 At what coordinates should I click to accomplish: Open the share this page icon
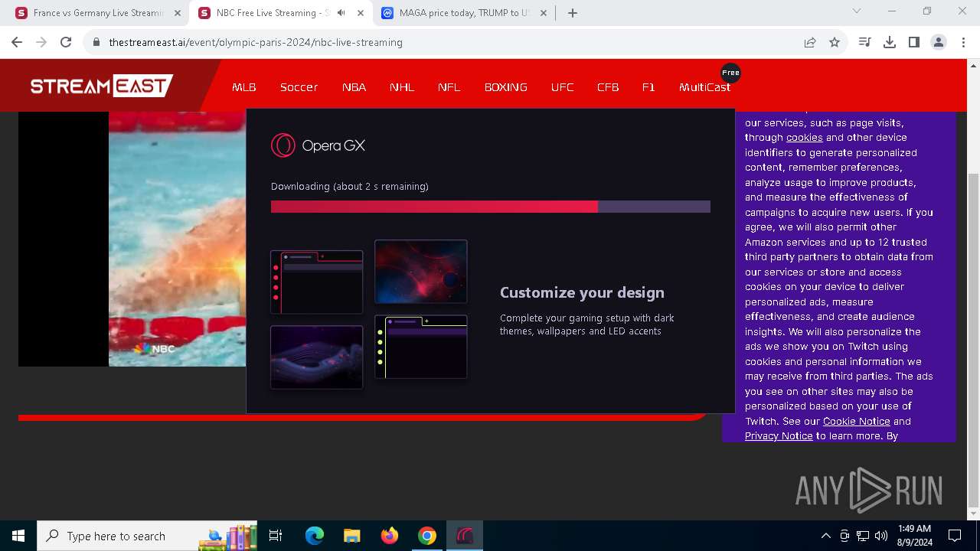point(810,42)
